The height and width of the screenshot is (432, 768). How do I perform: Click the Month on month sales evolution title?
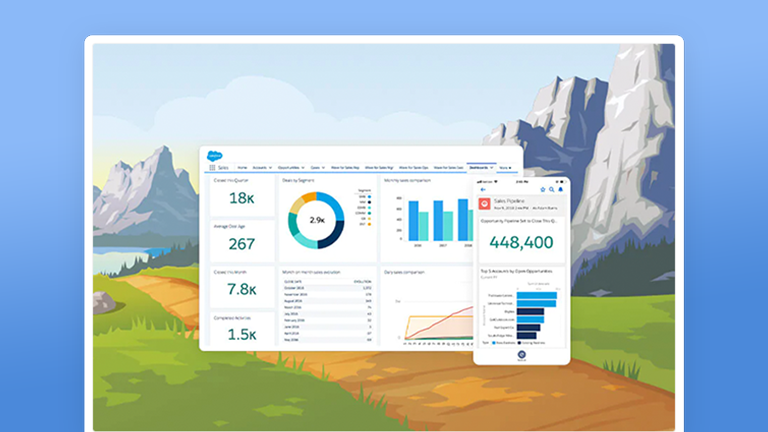point(311,272)
